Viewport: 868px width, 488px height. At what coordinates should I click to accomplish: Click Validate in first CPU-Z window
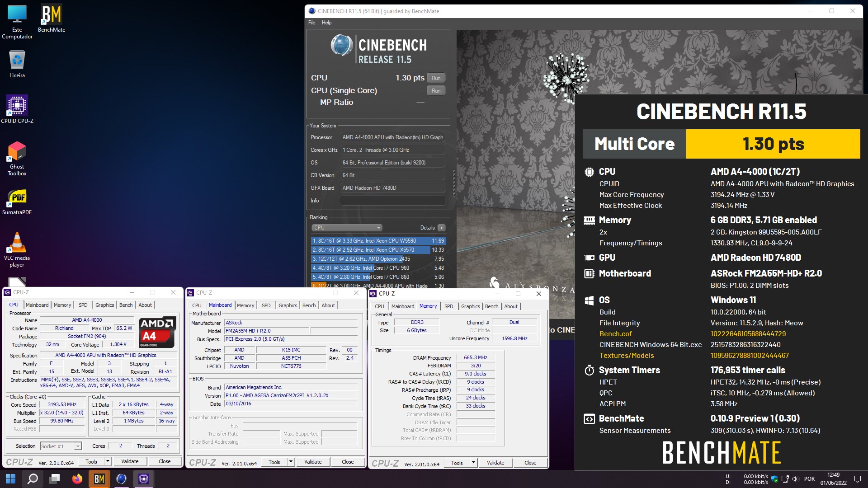[x=130, y=461]
